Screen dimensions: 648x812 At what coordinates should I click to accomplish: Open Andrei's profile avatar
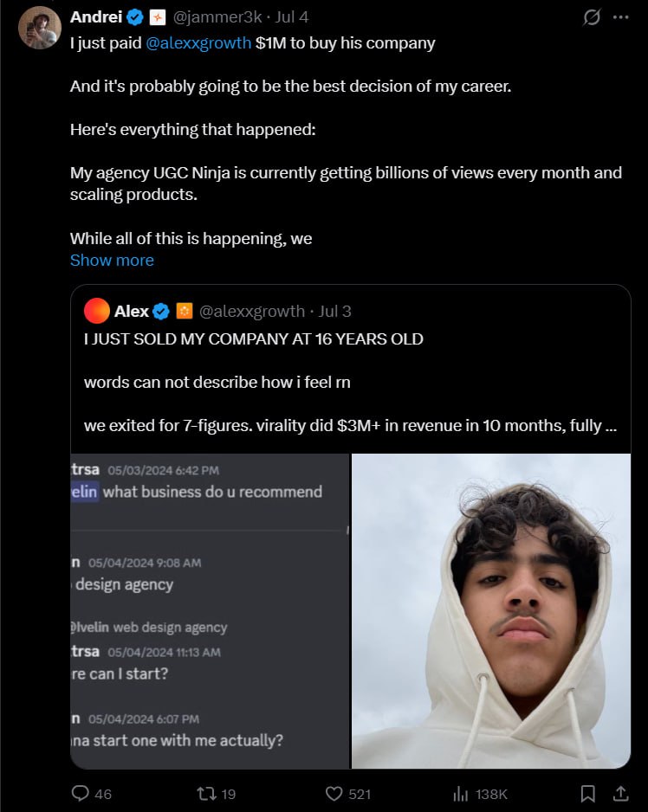click(40, 28)
